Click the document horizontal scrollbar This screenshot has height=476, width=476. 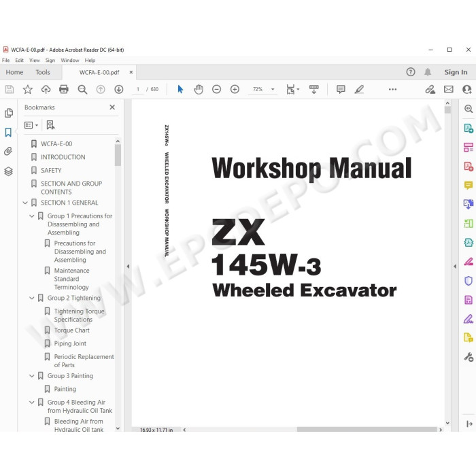click(x=367, y=430)
